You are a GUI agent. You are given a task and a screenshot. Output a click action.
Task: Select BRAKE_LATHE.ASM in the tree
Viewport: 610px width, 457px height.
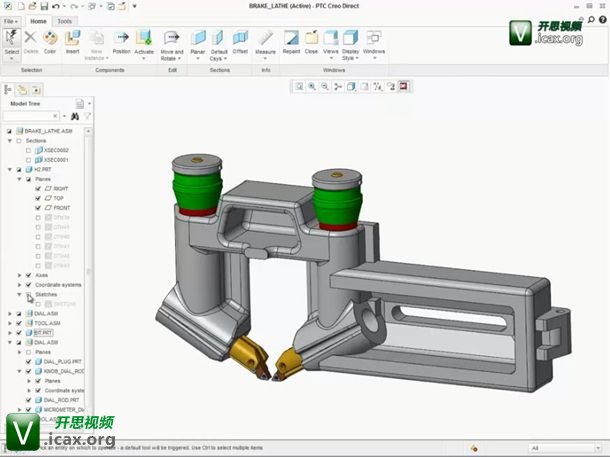[48, 131]
